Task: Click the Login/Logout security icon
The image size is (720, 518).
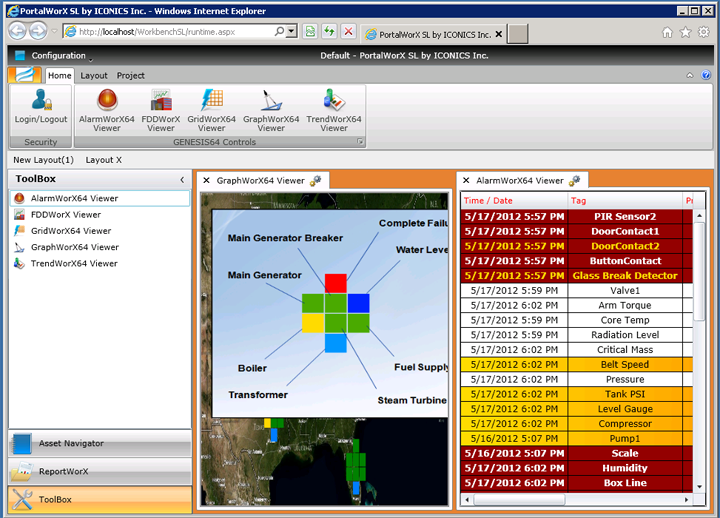Action: pyautogui.click(x=41, y=107)
